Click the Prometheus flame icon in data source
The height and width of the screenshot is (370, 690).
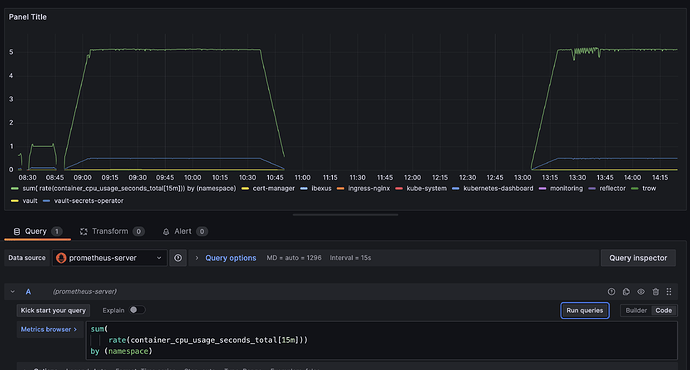coord(61,258)
